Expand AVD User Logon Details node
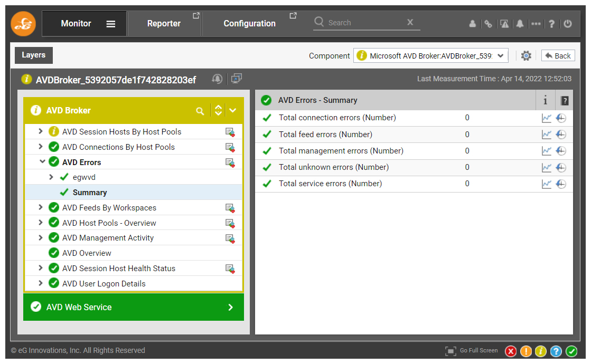This screenshot has width=591, height=364. coord(40,283)
